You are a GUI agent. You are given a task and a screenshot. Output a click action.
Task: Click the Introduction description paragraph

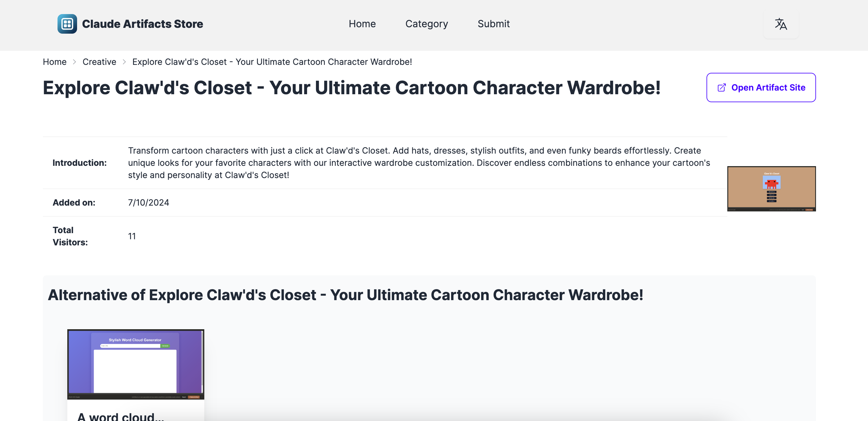418,163
